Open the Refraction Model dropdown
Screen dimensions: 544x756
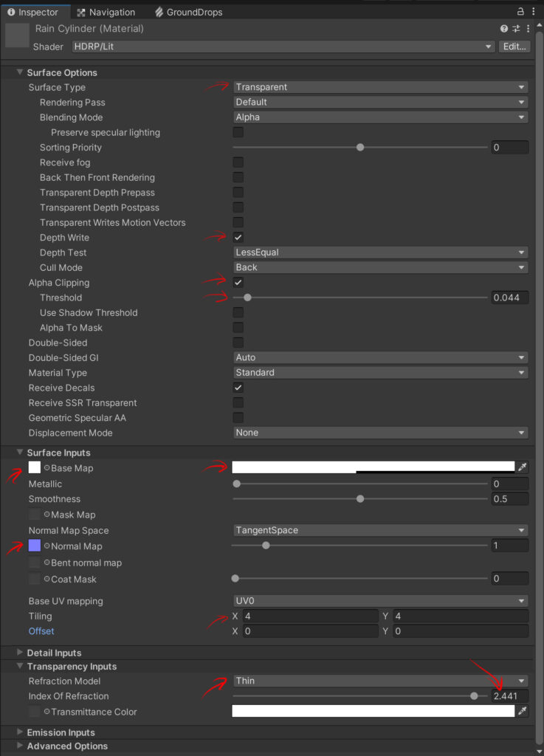pyautogui.click(x=380, y=681)
